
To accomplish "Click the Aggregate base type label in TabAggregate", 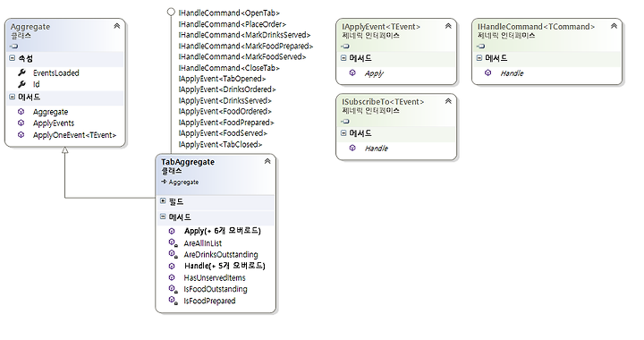I will click(183, 182).
